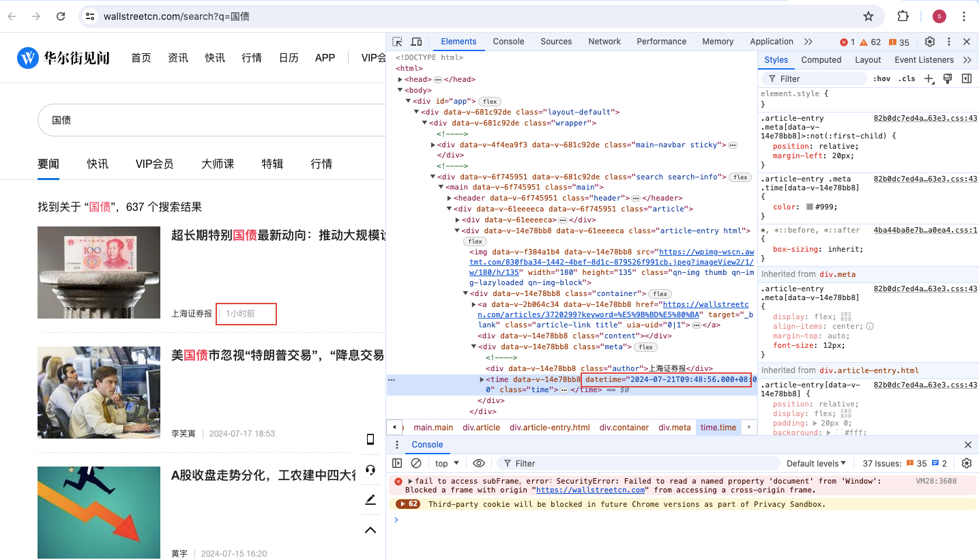
Task: Select the 快讯 search results tab
Action: [x=98, y=164]
